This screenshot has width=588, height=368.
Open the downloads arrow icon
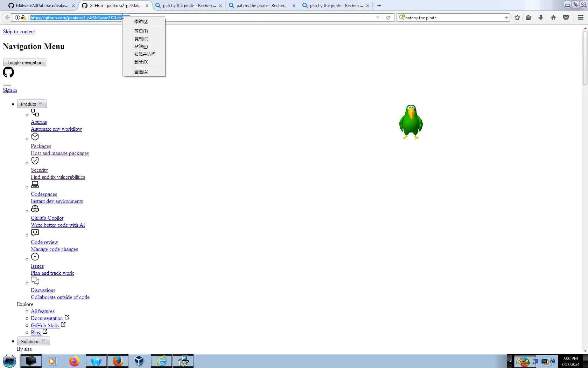click(541, 18)
